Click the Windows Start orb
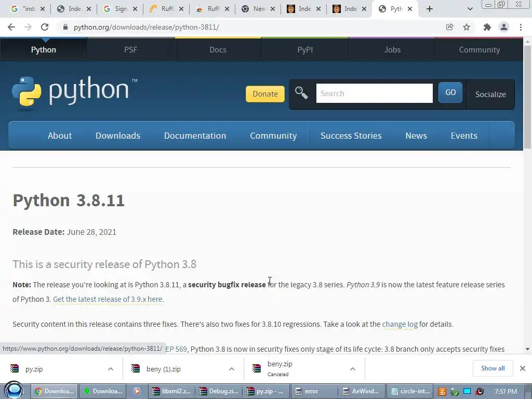Viewport: 532px width, 399px height. [x=14, y=391]
